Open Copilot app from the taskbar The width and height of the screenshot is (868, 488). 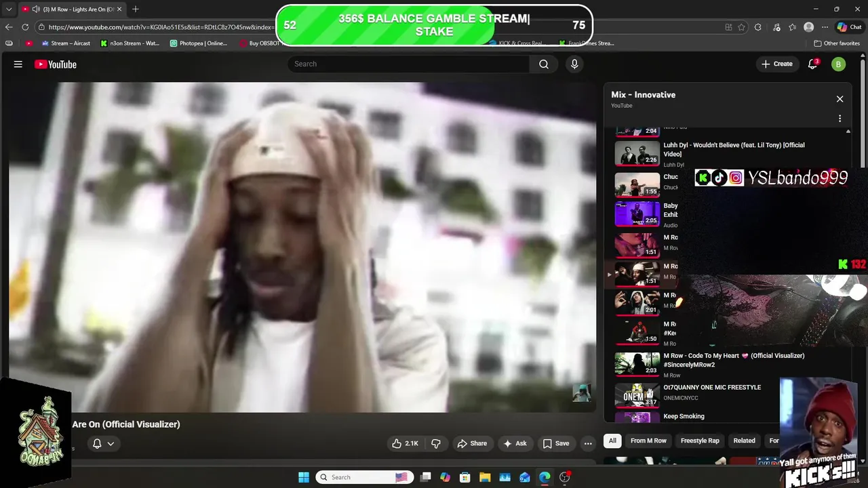pyautogui.click(x=445, y=477)
